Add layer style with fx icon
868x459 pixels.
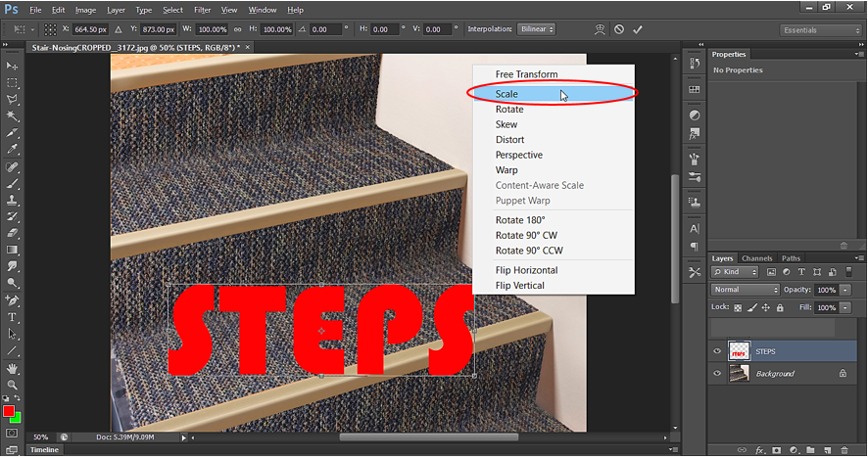click(x=759, y=450)
